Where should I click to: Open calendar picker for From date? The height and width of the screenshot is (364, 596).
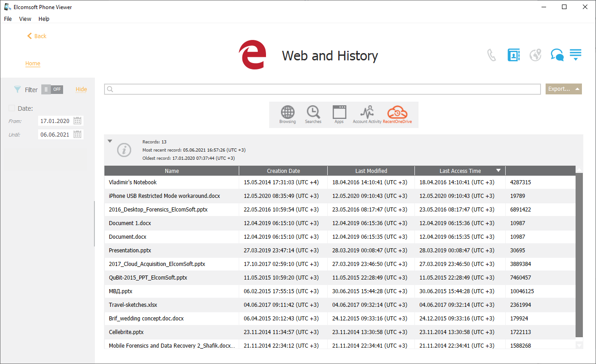coord(78,121)
